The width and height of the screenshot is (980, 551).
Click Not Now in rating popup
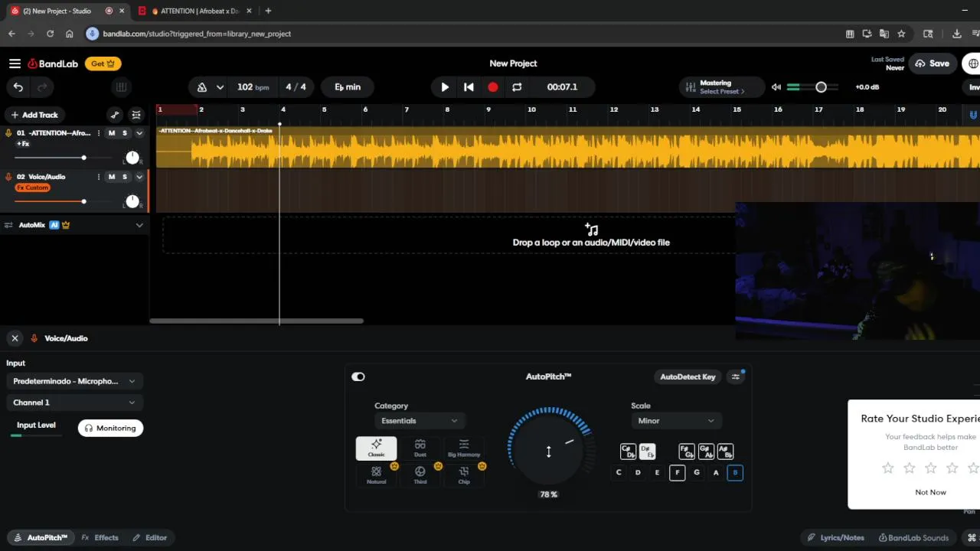coord(930,492)
